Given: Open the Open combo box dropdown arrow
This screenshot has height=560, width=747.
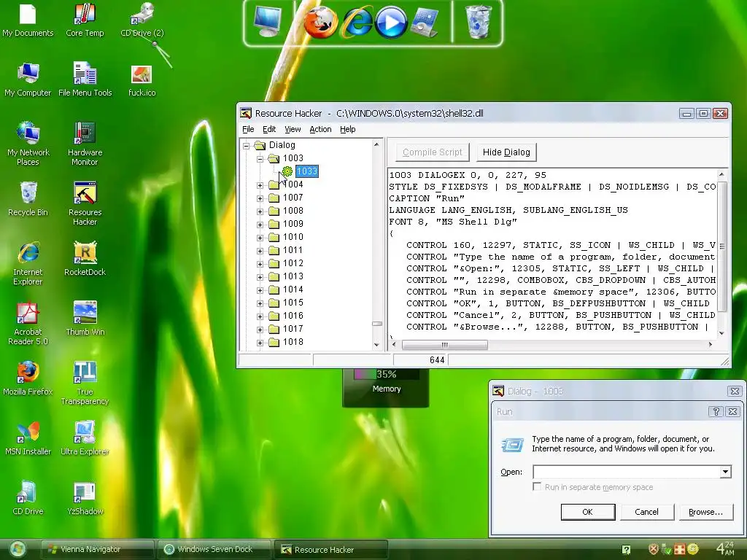Looking at the screenshot, I should point(725,472).
